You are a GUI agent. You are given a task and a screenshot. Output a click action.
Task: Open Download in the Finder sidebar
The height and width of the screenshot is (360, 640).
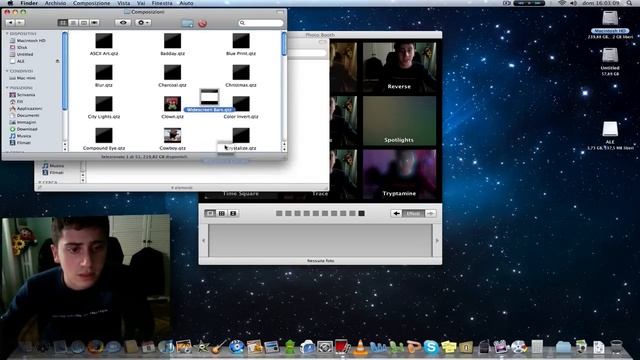27,129
